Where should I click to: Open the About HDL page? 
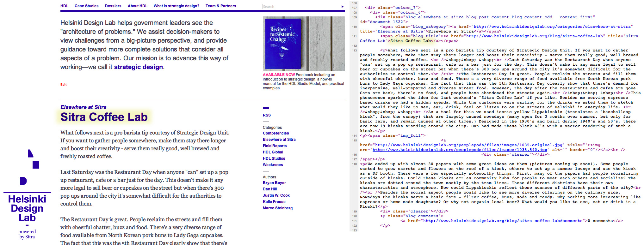coord(137,6)
